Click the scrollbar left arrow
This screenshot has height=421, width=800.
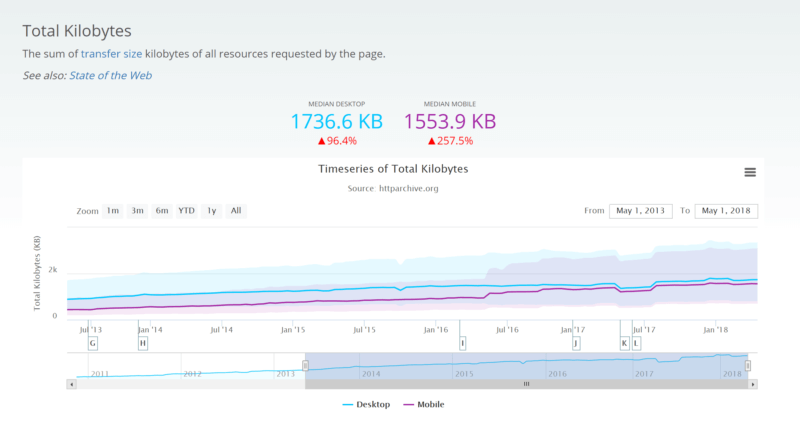pos(71,384)
